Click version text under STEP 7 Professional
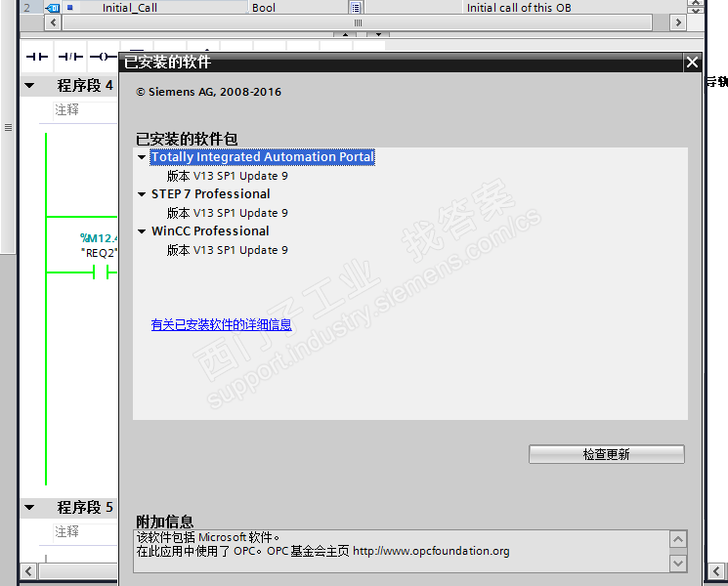728x586 pixels. 228,213
